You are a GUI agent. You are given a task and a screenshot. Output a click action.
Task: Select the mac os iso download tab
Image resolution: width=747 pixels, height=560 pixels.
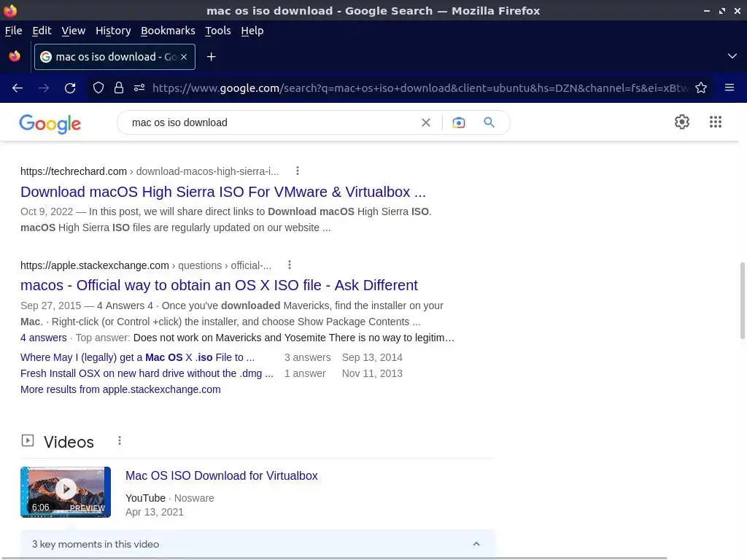115,57
